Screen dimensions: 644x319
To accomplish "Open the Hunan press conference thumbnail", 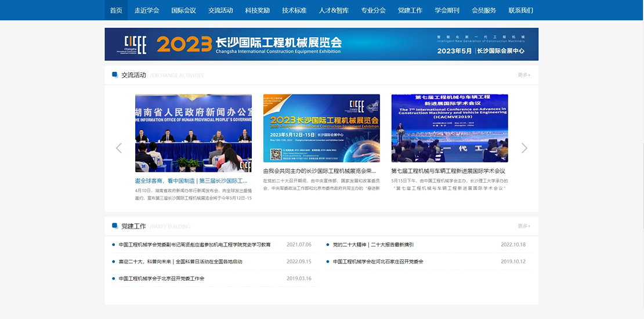I will point(193,133).
